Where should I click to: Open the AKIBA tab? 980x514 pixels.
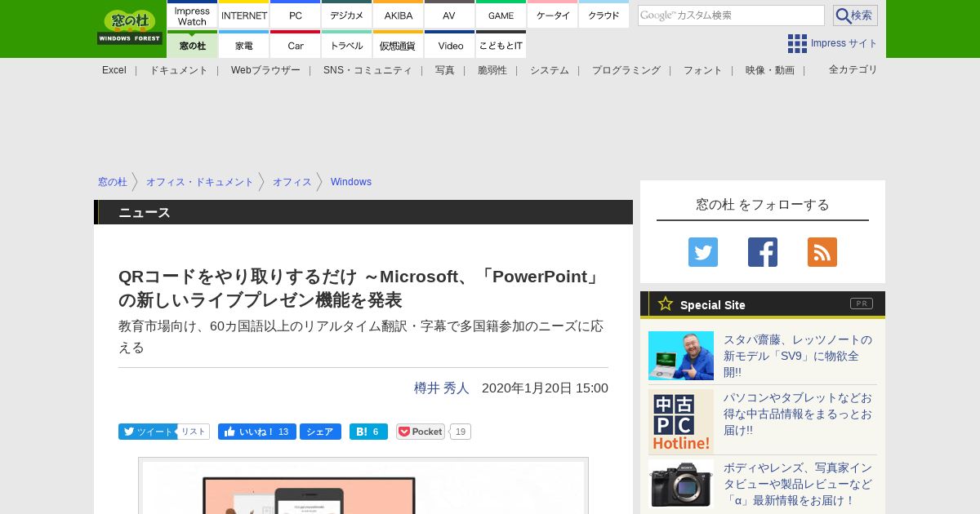(x=399, y=15)
